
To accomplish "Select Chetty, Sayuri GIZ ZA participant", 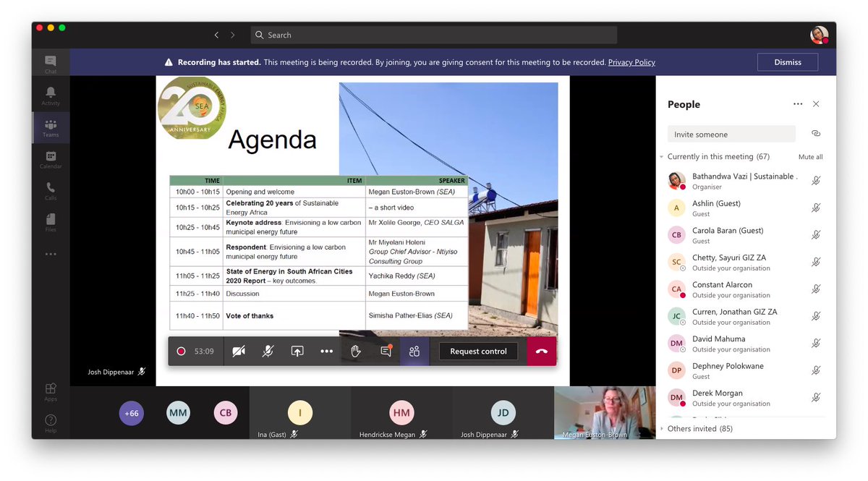I will coord(745,263).
